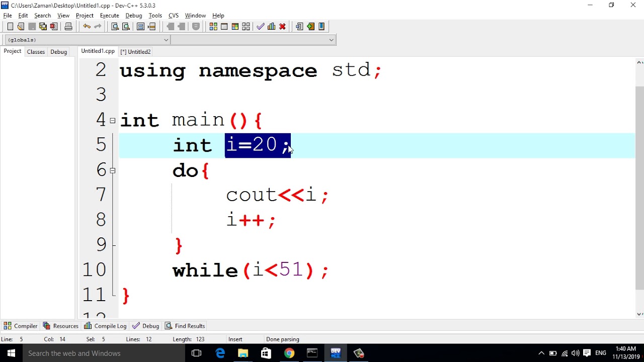
Task: Select the [*] Untitled2 editor tab
Action: coord(135,52)
